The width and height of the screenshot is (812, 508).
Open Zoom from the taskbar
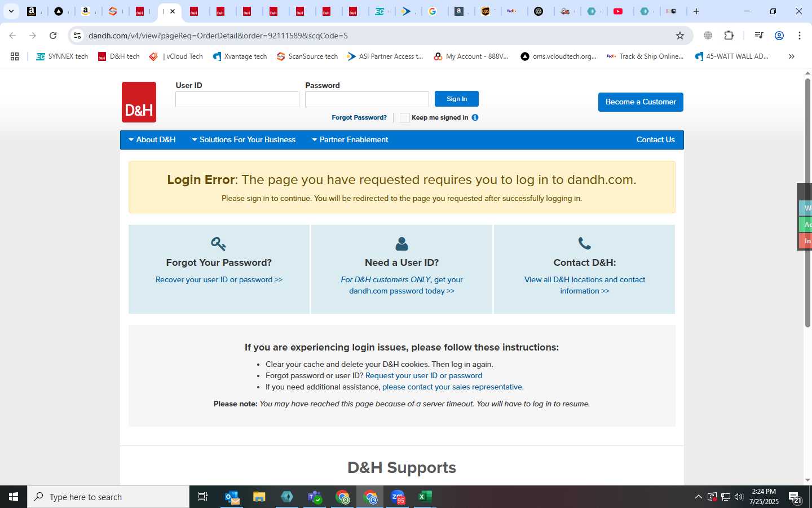pyautogui.click(x=398, y=497)
